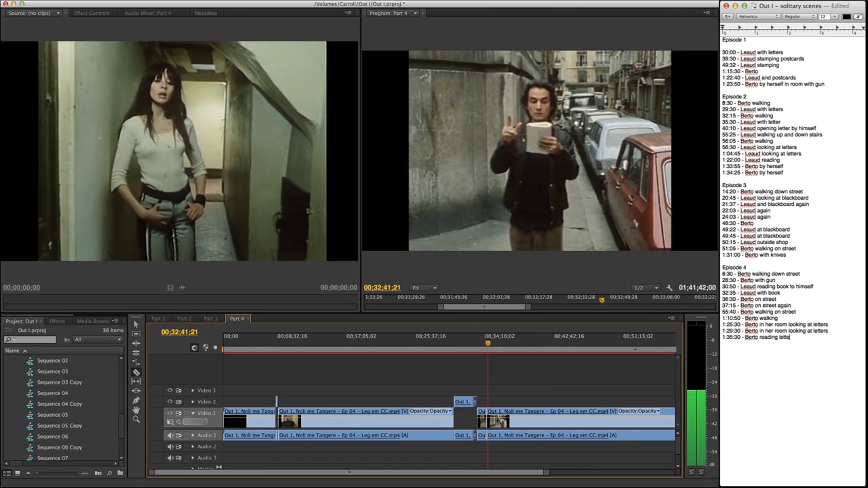The width and height of the screenshot is (868, 488).
Task: Open the Effects tab in Project panel
Action: [x=57, y=321]
